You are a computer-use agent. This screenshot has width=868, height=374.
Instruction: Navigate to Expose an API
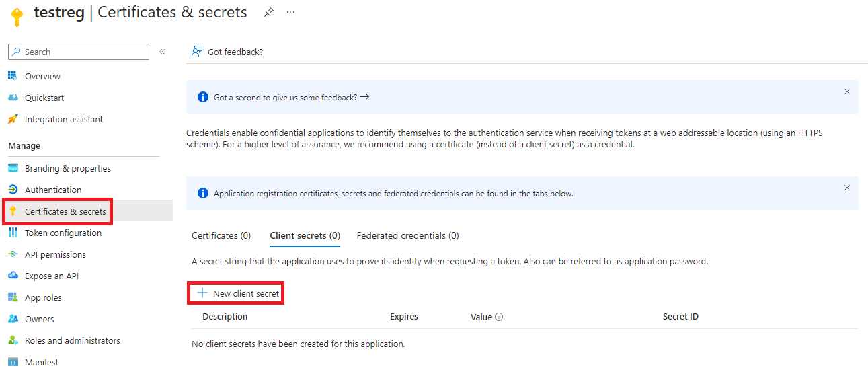[x=52, y=276]
